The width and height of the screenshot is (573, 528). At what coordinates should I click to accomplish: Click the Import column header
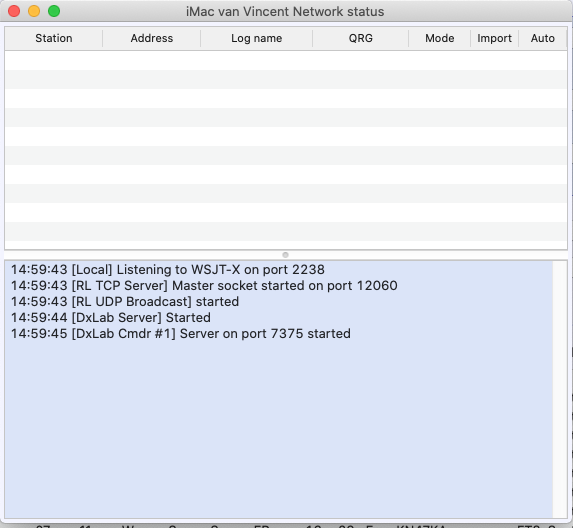click(x=494, y=38)
